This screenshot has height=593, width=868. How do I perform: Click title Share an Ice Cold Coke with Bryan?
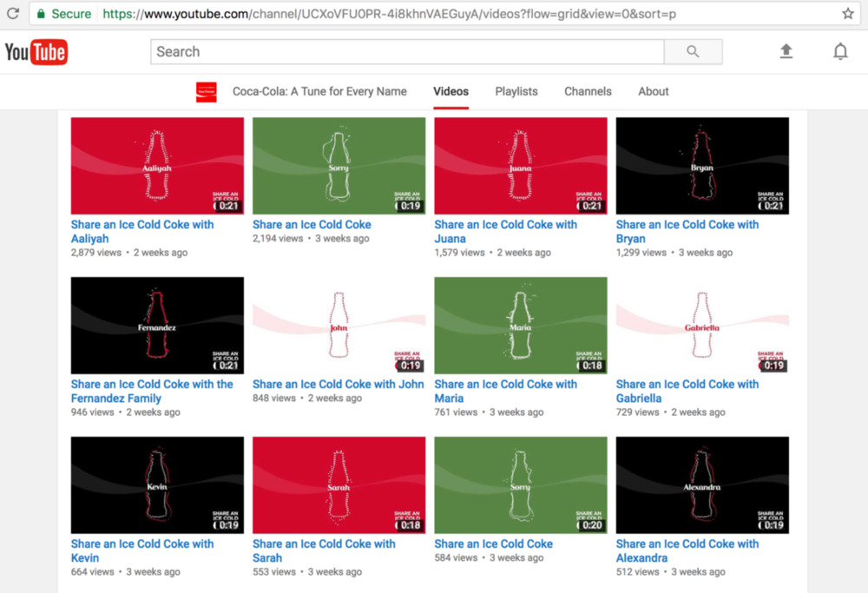pyautogui.click(x=687, y=232)
